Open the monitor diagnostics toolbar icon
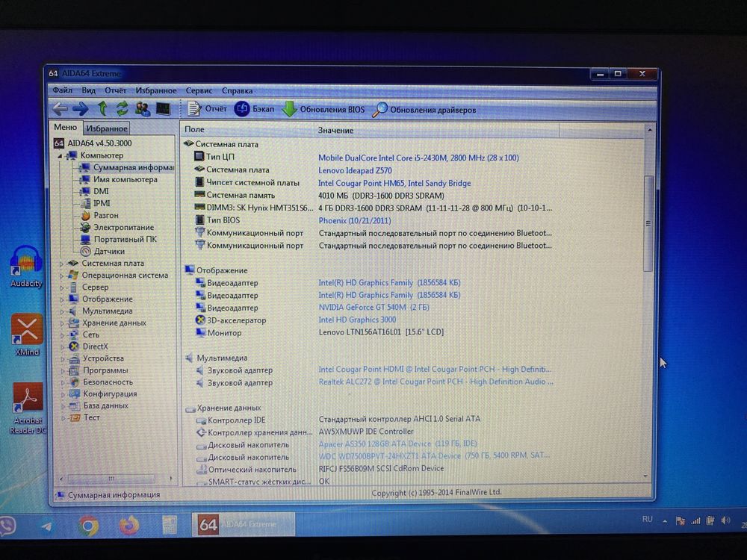Image resolution: width=747 pixels, height=560 pixels. 164,109
